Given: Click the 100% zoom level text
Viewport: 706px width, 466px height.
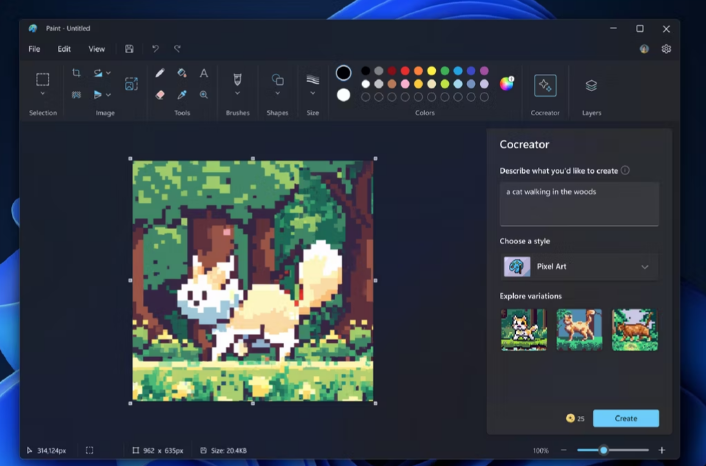Looking at the screenshot, I should [540, 450].
